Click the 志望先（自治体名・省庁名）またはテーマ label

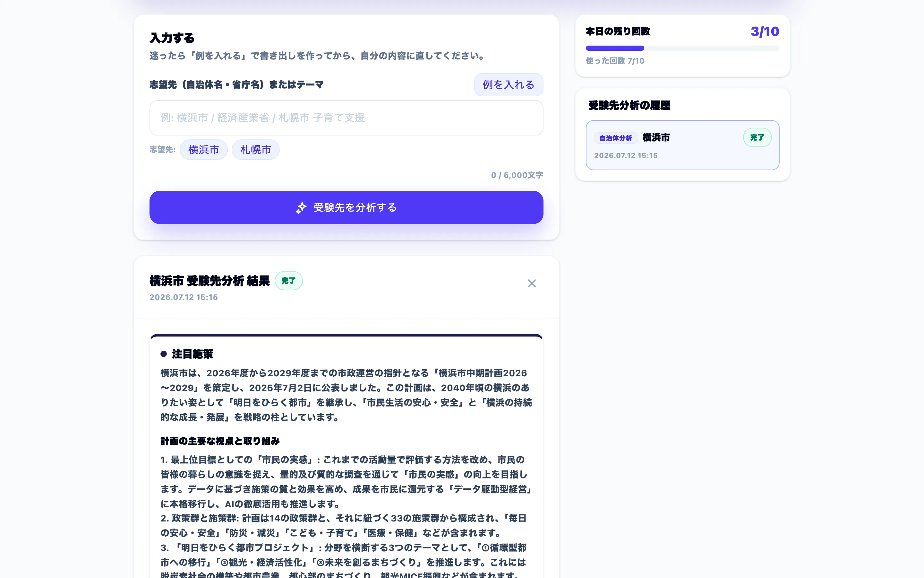237,84
